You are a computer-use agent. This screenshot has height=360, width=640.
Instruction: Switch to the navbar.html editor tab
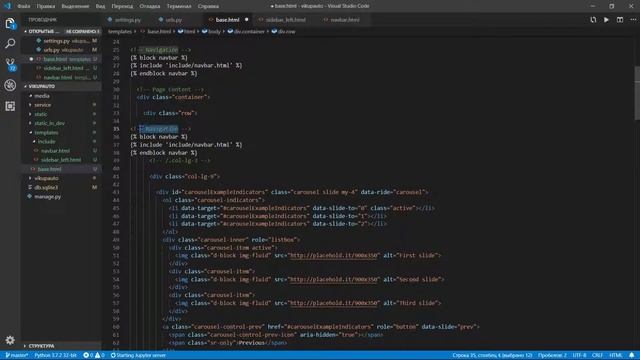point(345,20)
